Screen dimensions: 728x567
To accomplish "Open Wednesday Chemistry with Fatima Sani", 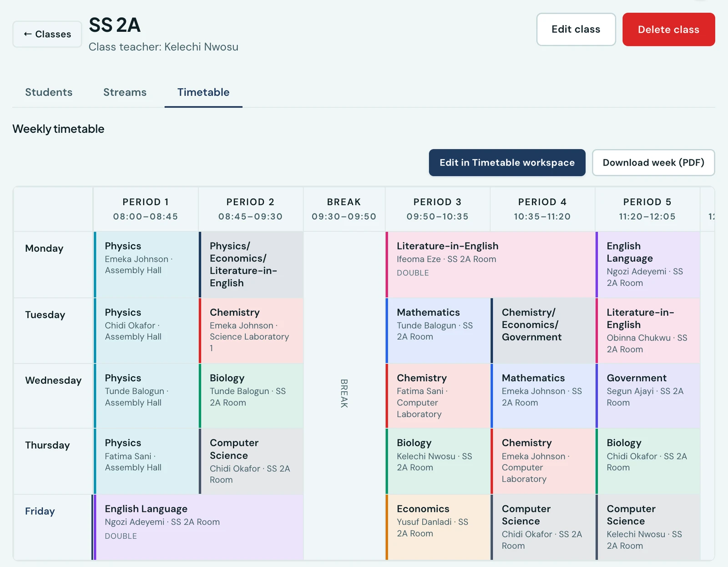I will tap(438, 395).
